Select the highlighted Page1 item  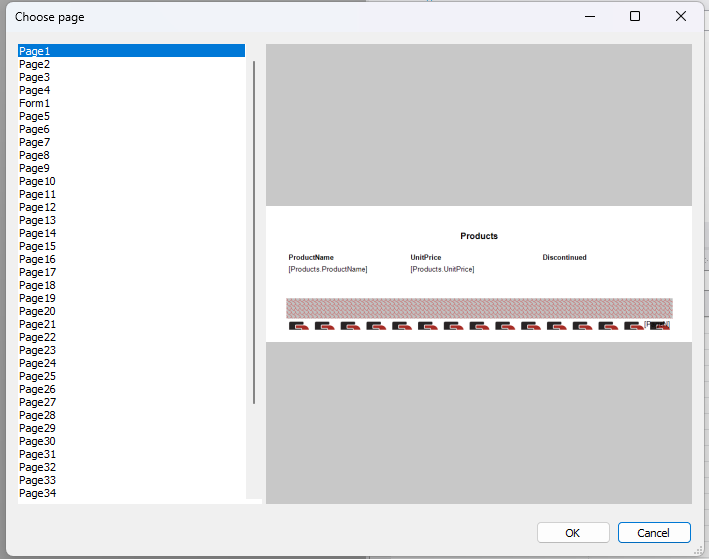pyautogui.click(x=35, y=51)
